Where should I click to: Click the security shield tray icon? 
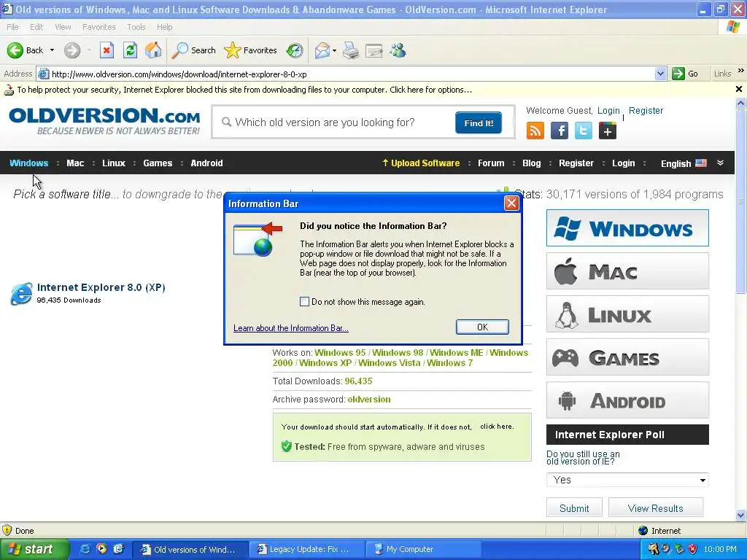[x=693, y=549]
